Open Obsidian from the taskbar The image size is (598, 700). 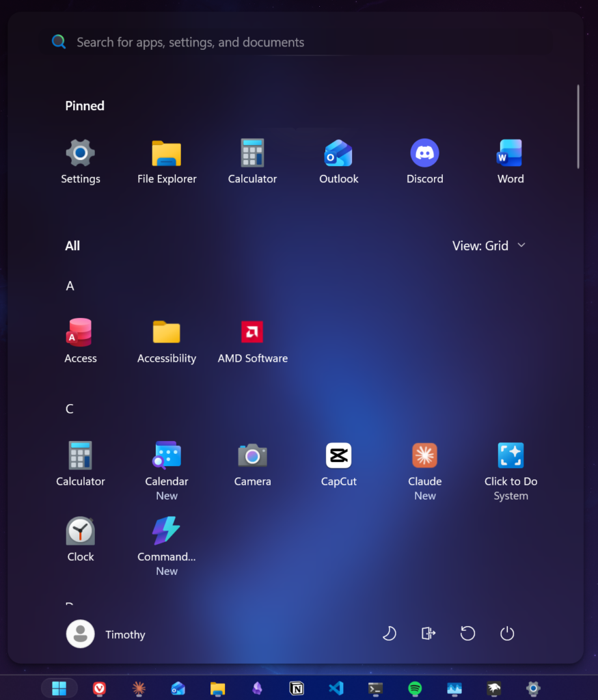pos(257,688)
